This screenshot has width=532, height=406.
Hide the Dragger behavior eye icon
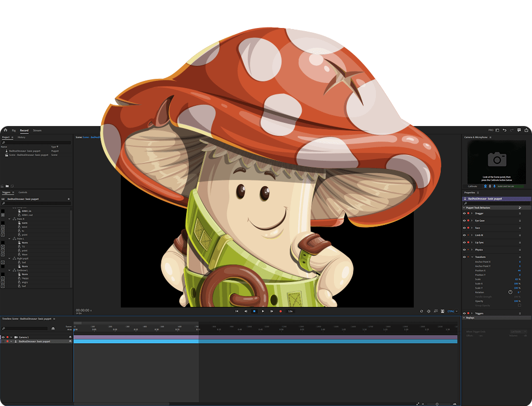click(464, 213)
